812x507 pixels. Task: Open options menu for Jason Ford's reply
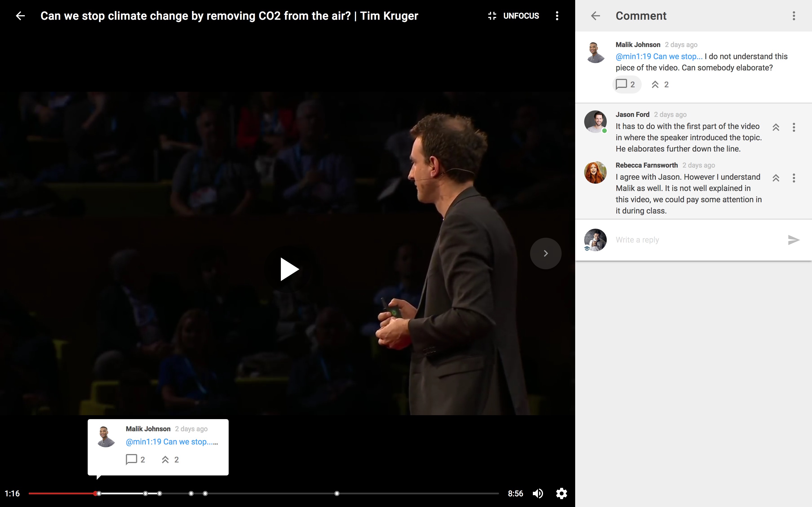click(x=794, y=127)
